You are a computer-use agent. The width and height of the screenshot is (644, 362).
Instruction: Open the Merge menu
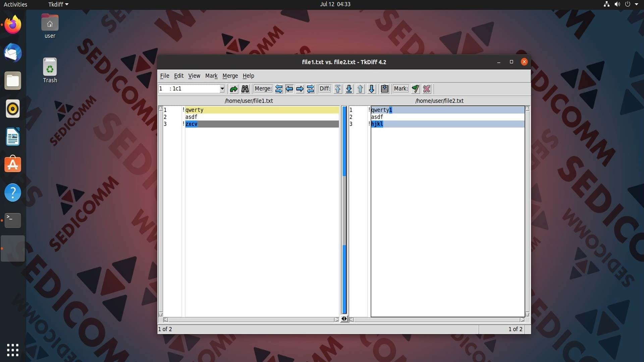point(230,76)
